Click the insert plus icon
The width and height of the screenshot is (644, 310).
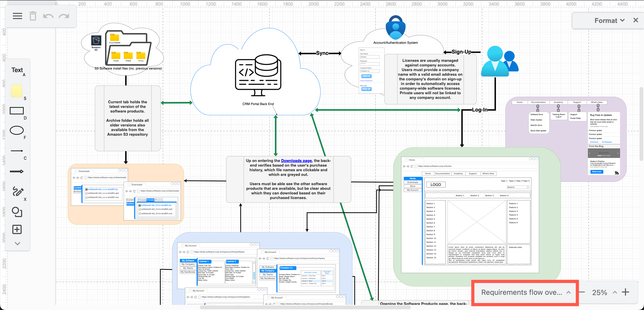click(17, 229)
